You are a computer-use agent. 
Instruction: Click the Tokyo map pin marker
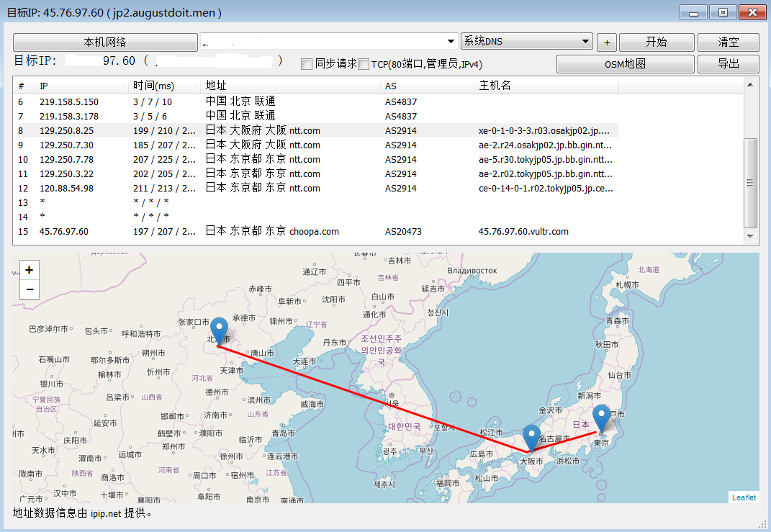pyautogui.click(x=601, y=418)
